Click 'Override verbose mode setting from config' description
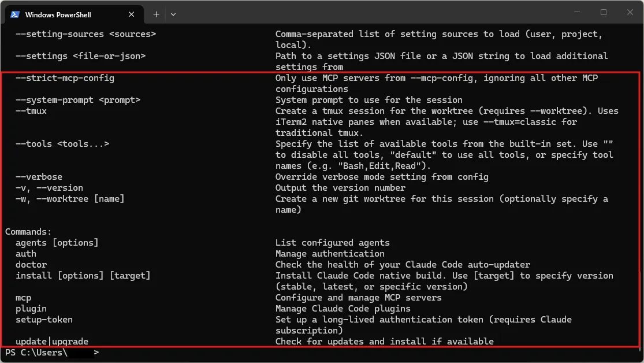Image resolution: width=644 pixels, height=363 pixels. (x=382, y=177)
